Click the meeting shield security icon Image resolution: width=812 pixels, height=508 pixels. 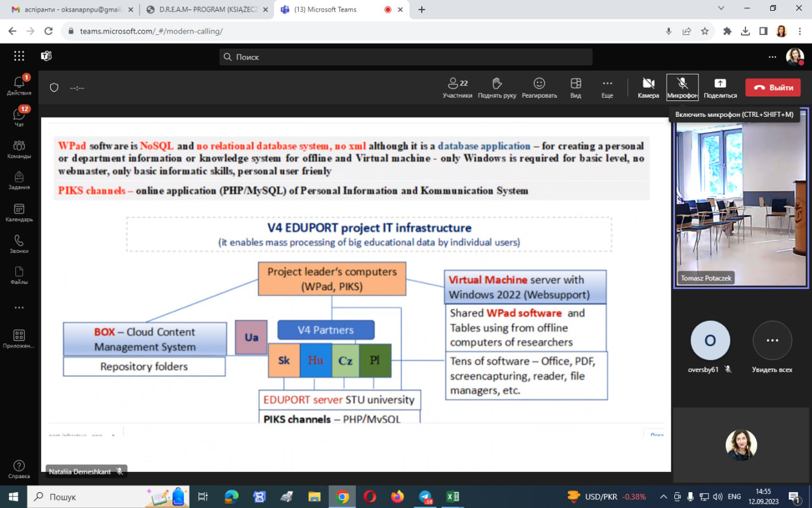point(55,88)
